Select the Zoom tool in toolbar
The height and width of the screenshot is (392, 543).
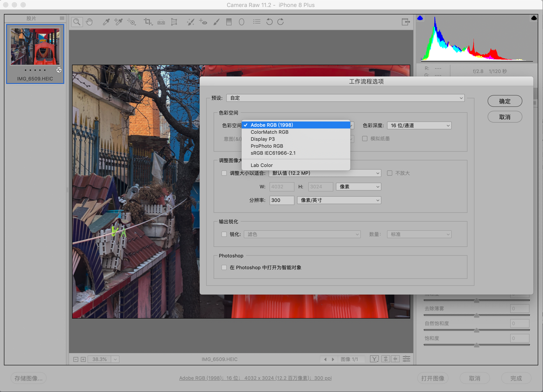(77, 22)
